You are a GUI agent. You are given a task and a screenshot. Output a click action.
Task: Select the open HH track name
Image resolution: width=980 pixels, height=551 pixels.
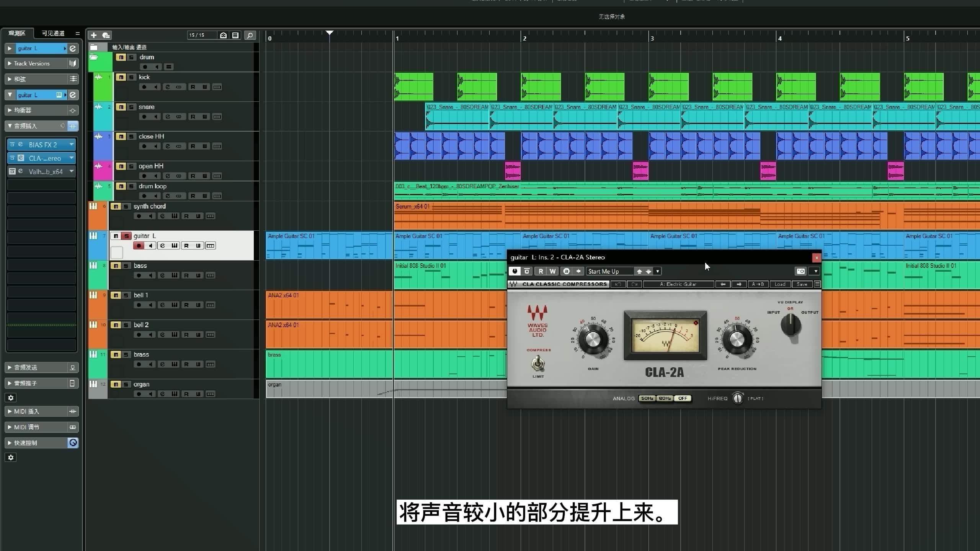[x=151, y=166]
